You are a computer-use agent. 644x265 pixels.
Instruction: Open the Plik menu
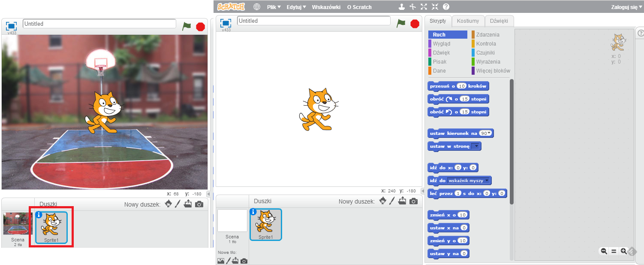[274, 7]
